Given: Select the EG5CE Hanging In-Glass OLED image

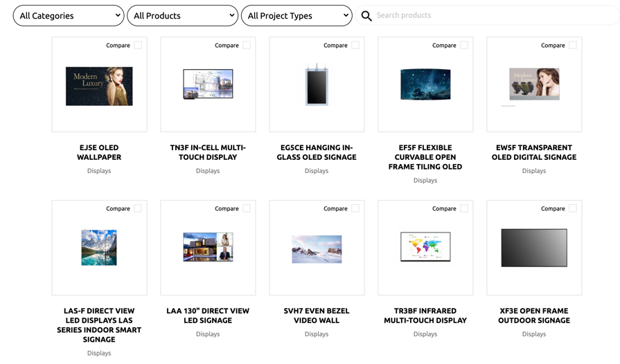Looking at the screenshot, I should click(317, 85).
